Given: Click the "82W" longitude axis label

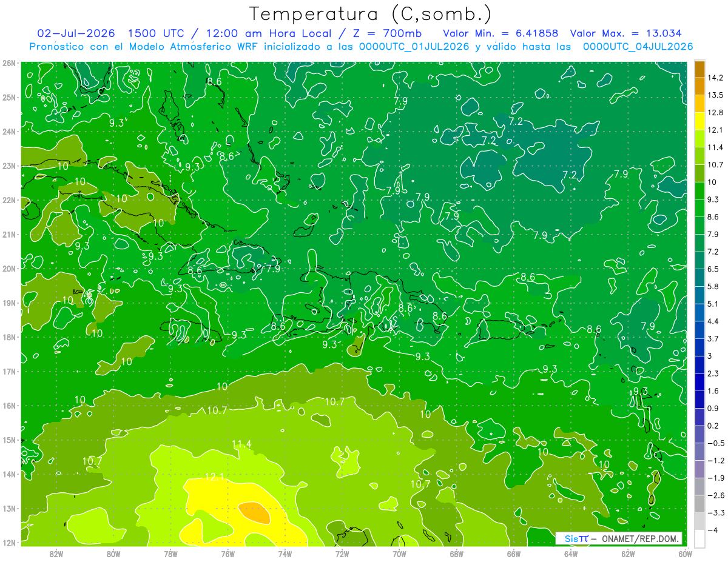Looking at the screenshot, I should click(x=56, y=554).
